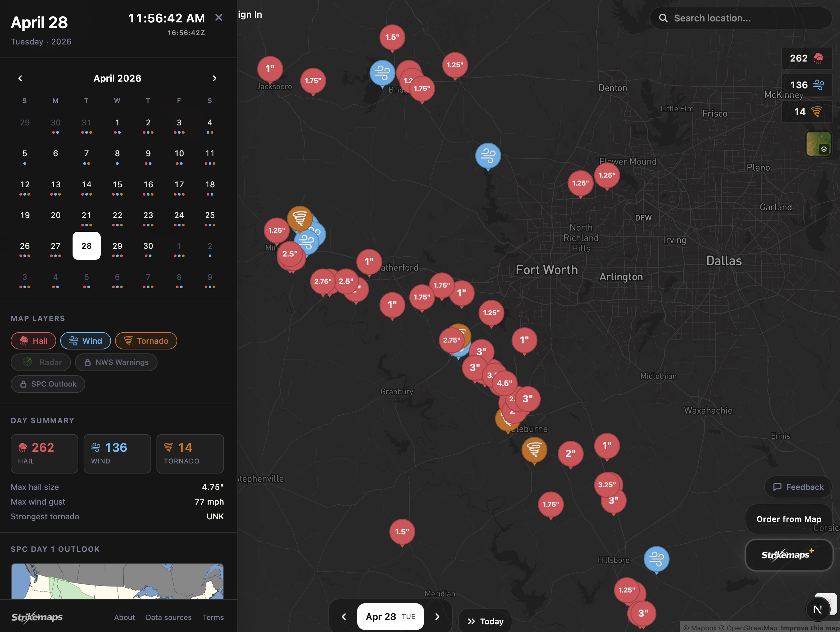
Task: Click the Strikemaps logo in the footer
Action: tap(37, 617)
